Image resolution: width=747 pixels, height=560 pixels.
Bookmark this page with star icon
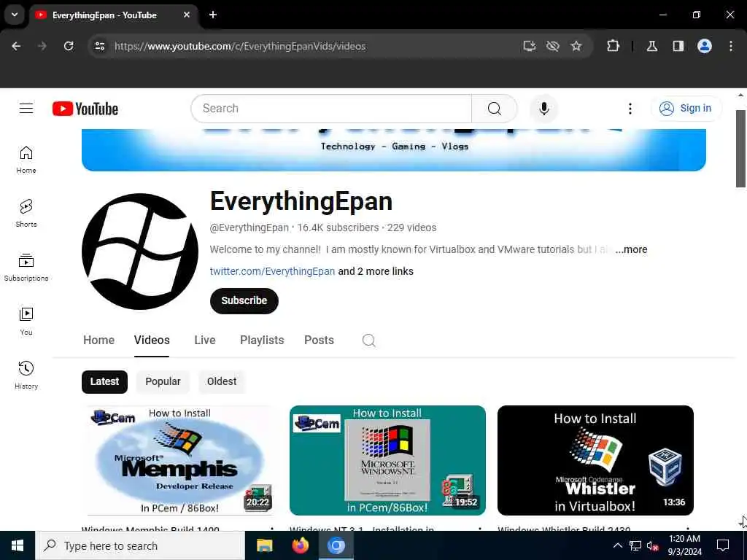[x=576, y=46]
